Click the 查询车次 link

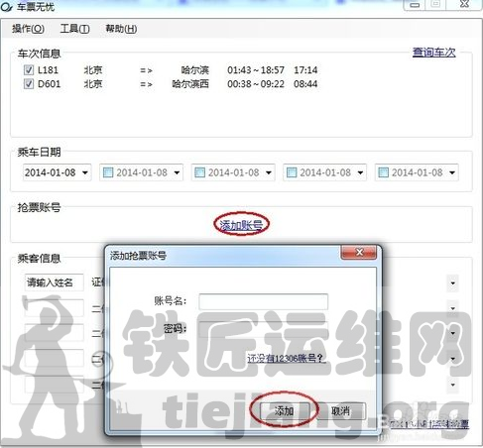pyautogui.click(x=433, y=53)
